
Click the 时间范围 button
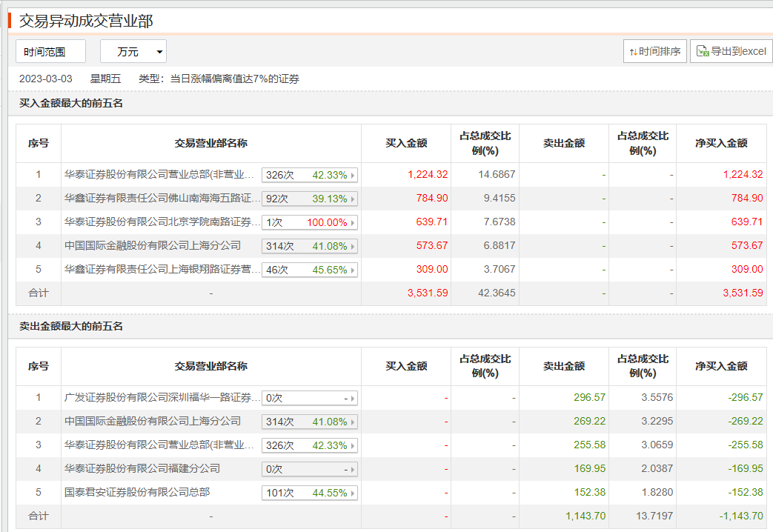51,51
